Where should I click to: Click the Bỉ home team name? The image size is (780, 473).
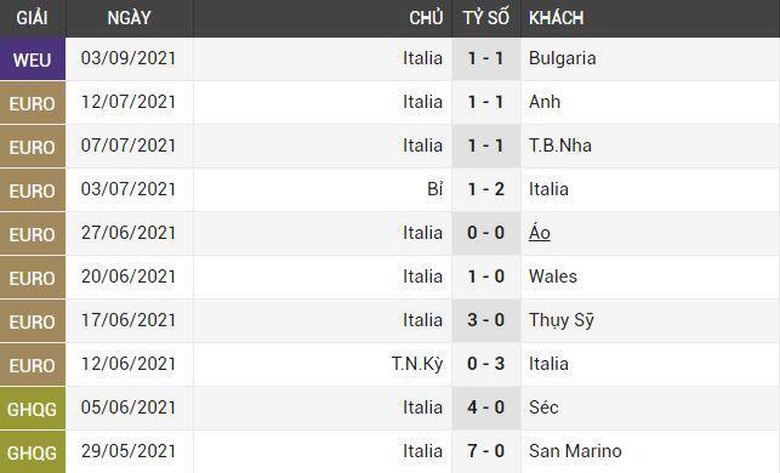[x=434, y=189]
